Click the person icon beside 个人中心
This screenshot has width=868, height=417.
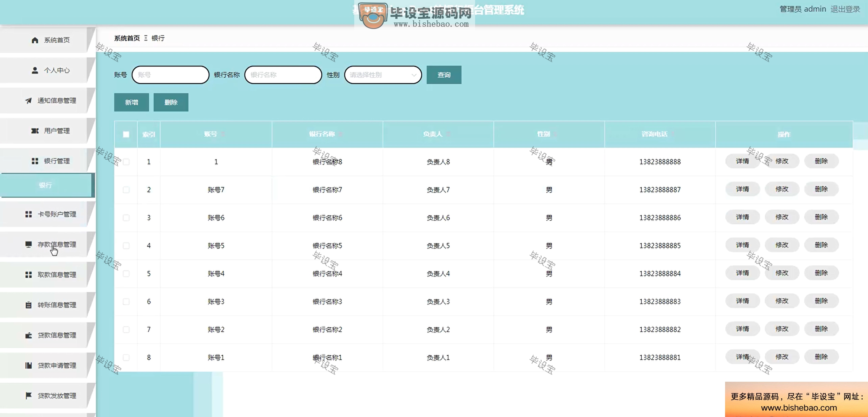[x=35, y=70]
